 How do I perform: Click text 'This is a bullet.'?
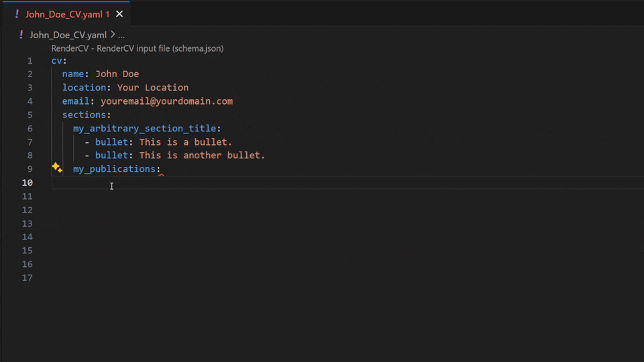click(186, 142)
